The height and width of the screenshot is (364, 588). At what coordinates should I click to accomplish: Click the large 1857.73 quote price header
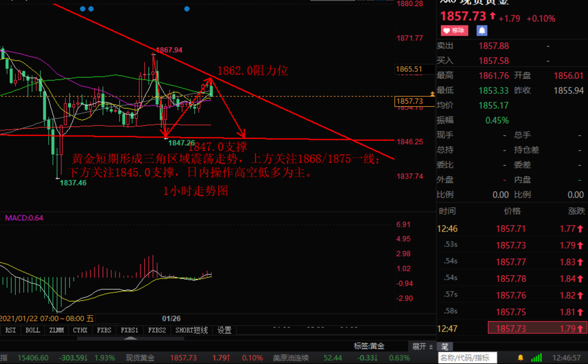(x=463, y=16)
